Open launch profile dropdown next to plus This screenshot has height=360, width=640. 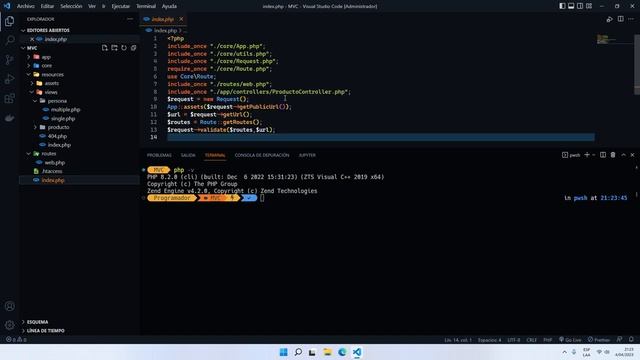594,155
